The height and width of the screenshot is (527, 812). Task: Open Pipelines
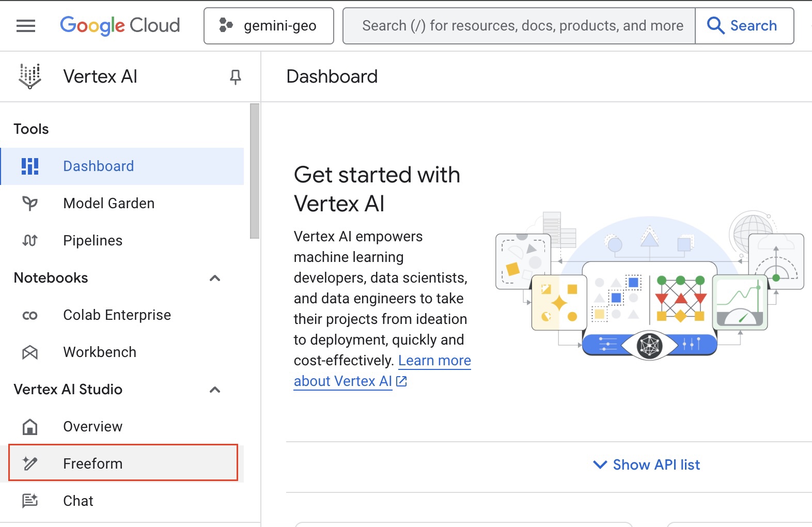coord(122,241)
